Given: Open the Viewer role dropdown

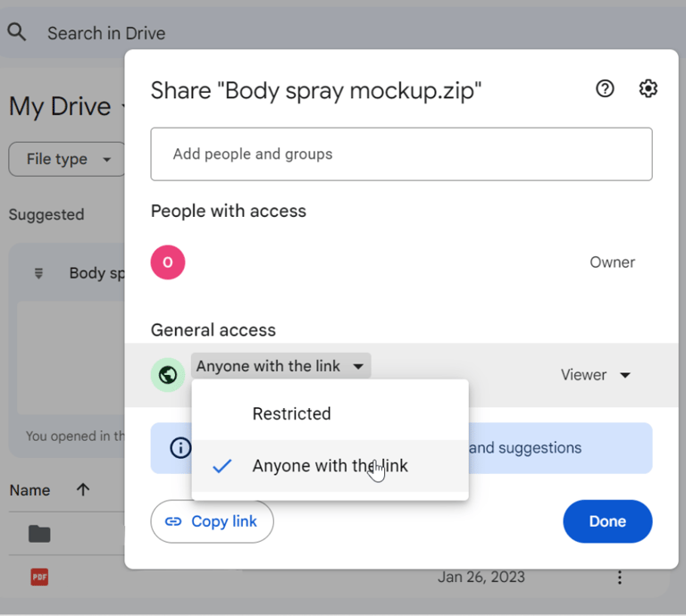Looking at the screenshot, I should (596, 375).
